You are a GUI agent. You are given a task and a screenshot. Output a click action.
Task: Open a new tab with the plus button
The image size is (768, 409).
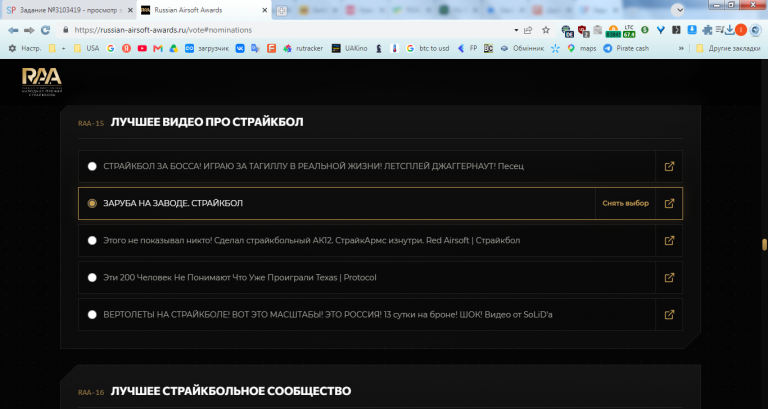(282, 11)
